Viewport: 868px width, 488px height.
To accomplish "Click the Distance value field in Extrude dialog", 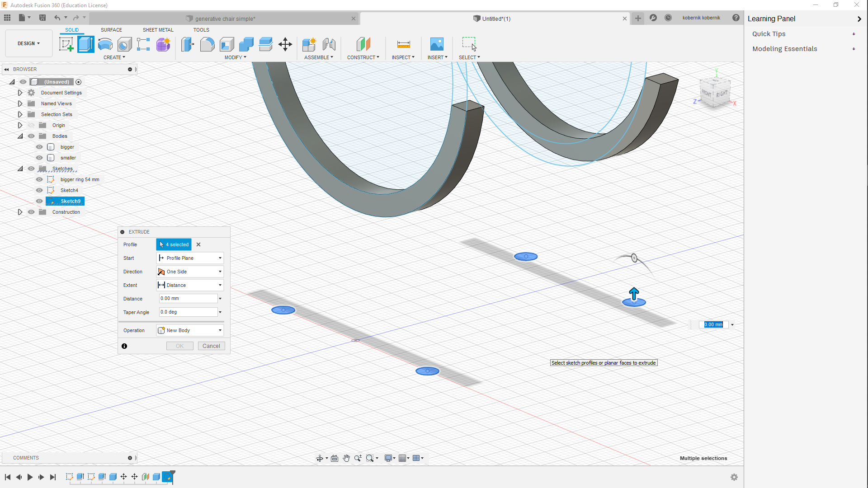I will point(187,298).
